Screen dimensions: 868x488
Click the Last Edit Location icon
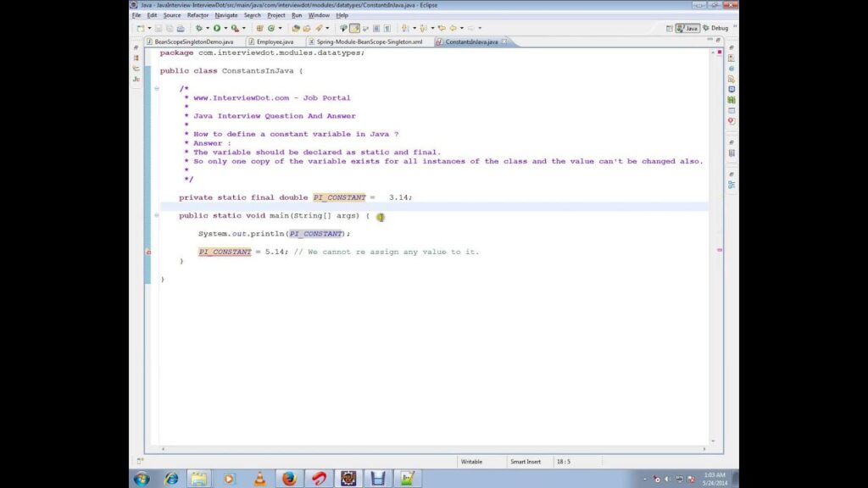pyautogui.click(x=442, y=28)
